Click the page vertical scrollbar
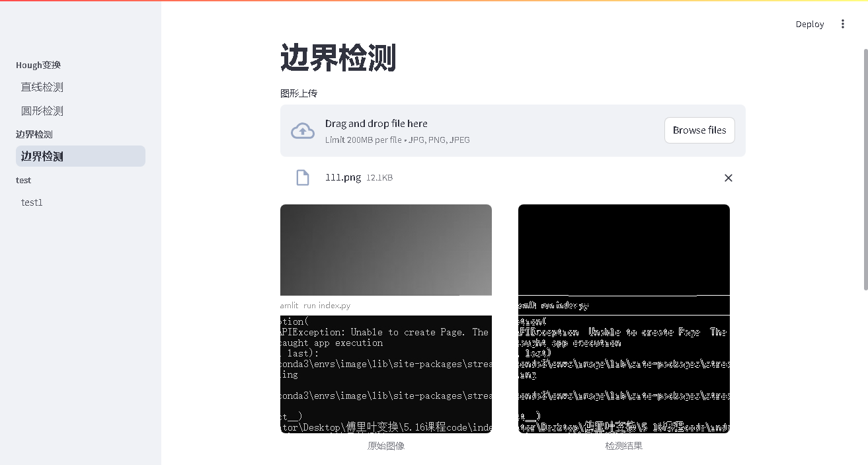 [865, 169]
